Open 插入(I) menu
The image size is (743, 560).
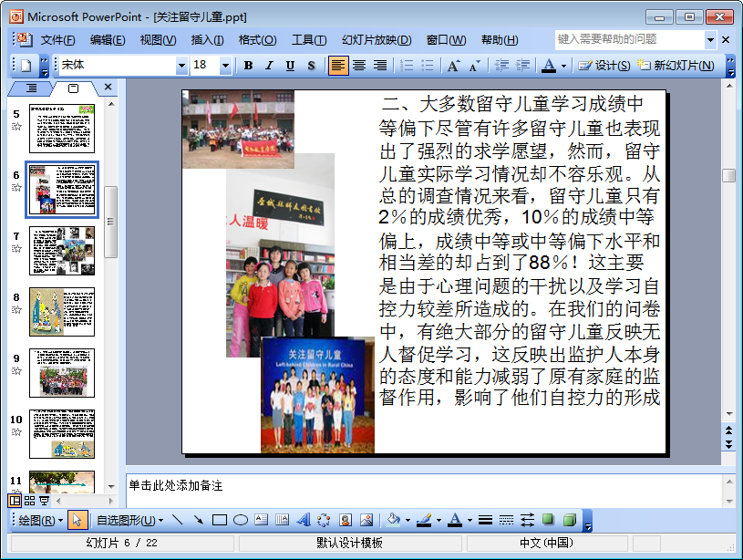pyautogui.click(x=207, y=40)
